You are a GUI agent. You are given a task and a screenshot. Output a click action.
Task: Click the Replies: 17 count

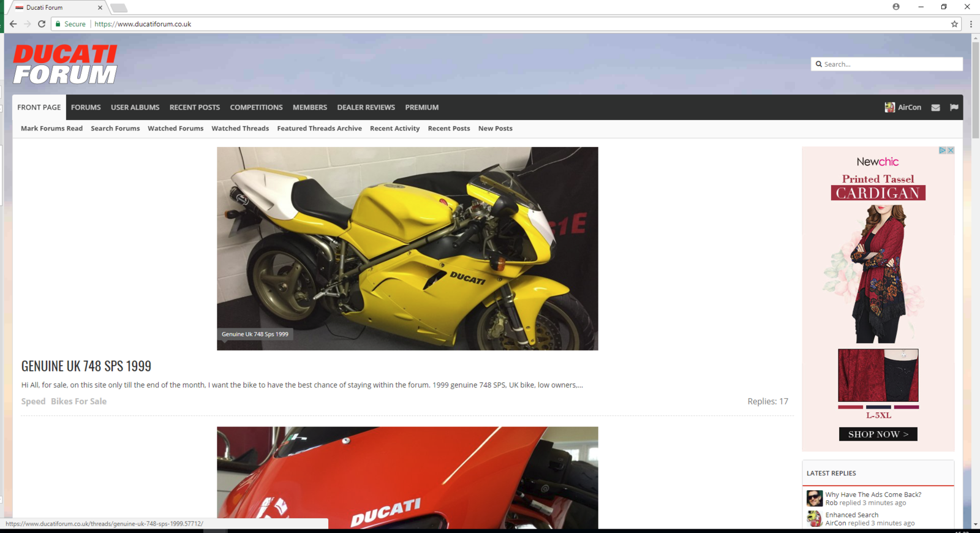tap(767, 401)
